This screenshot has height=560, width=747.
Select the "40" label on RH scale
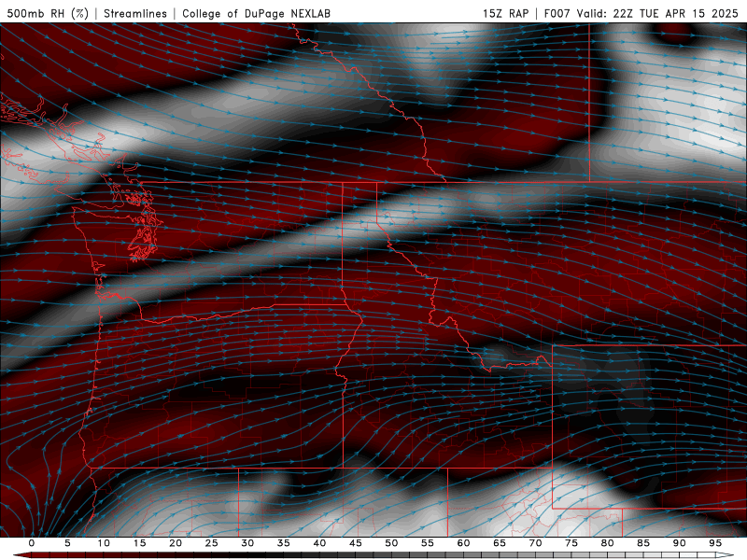(319, 543)
